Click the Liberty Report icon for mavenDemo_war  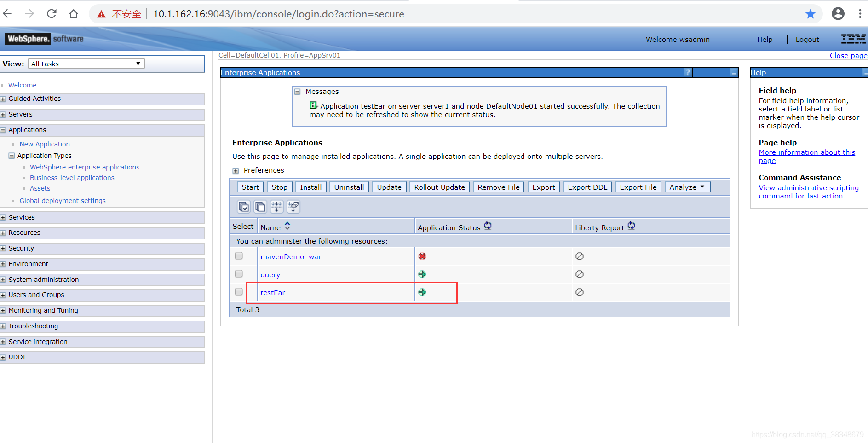(x=580, y=256)
